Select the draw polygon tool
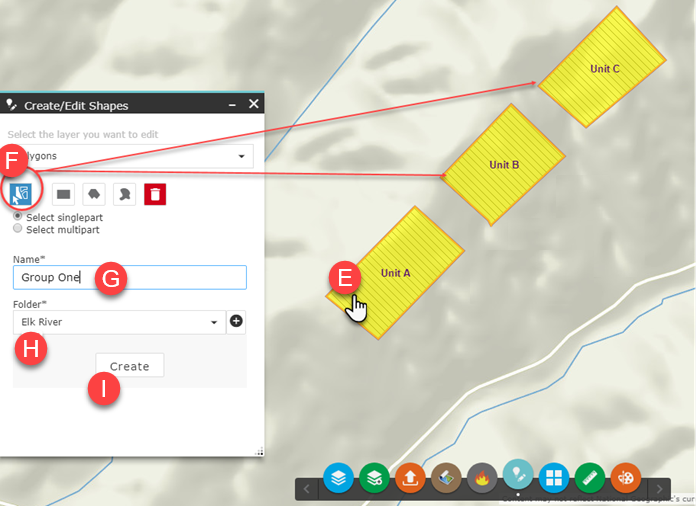Screen dimensions: 700x507 (x=93, y=193)
